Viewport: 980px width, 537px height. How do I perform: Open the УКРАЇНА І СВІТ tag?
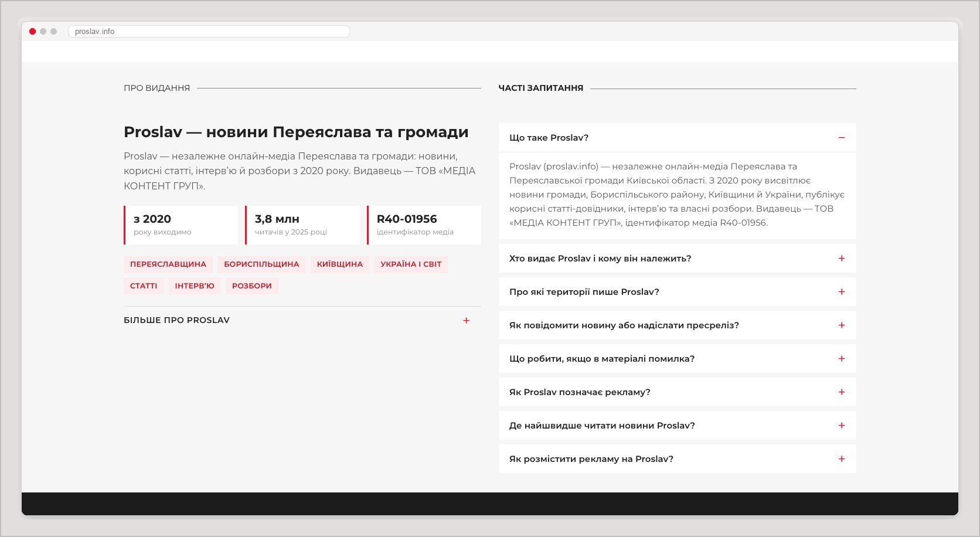pos(411,264)
